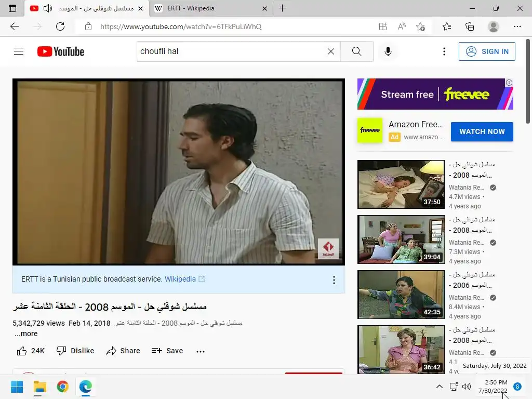Open the Windows Start menu
This screenshot has height=399, width=532.
(17, 387)
